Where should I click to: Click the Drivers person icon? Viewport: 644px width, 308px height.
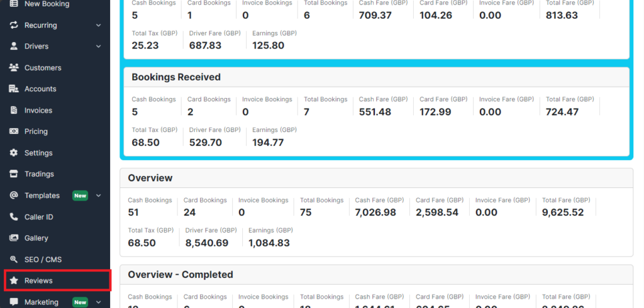click(x=14, y=47)
